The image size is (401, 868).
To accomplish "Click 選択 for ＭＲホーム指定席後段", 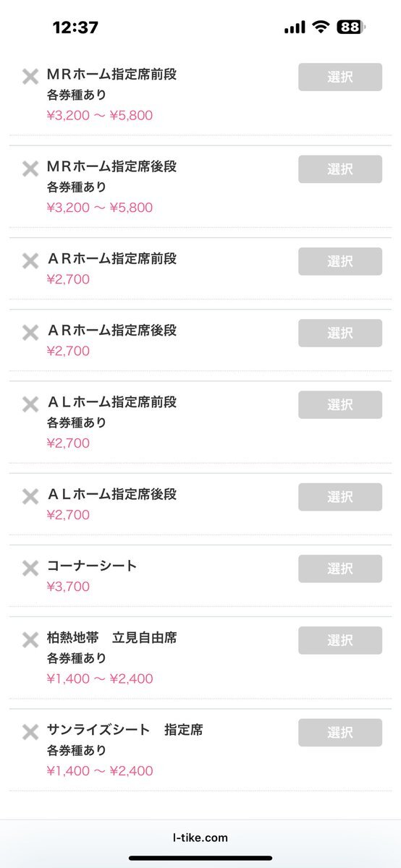I will [340, 169].
